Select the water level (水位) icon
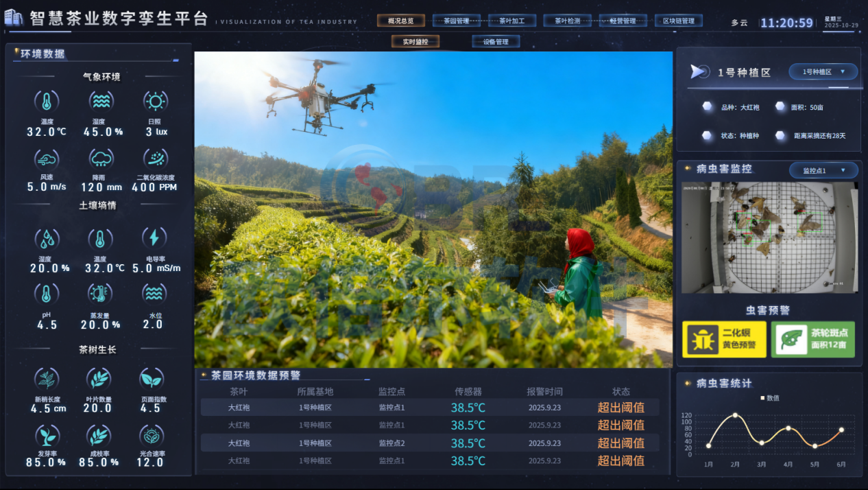 point(154,294)
